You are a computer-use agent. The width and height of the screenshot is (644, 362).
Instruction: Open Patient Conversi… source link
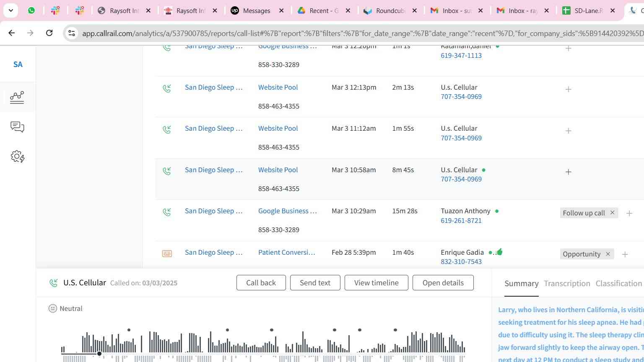[x=287, y=253]
